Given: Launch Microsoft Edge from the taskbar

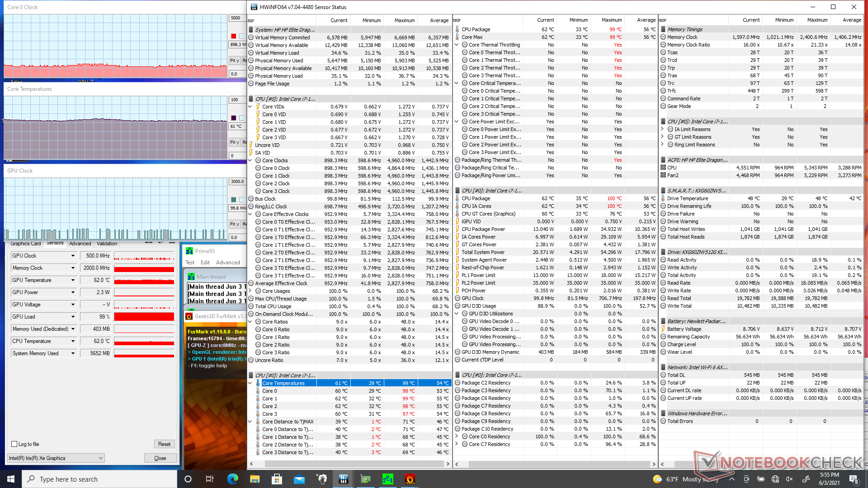Looking at the screenshot, I should pyautogui.click(x=232, y=479).
